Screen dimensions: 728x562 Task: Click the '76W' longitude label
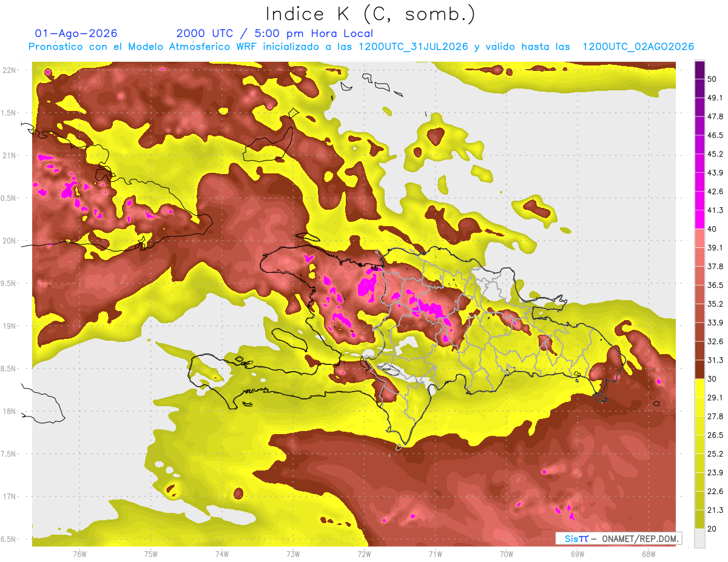point(79,554)
